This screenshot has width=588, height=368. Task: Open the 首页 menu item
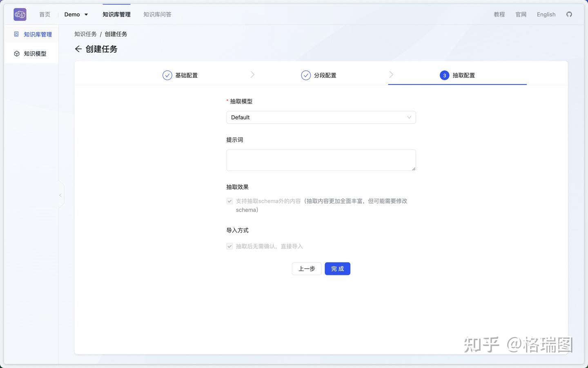coord(45,14)
